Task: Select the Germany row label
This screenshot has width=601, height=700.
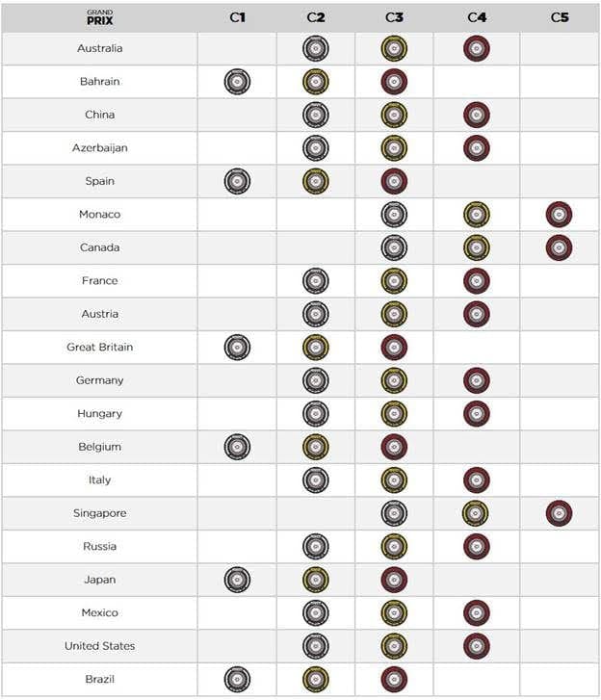Action: [x=99, y=380]
